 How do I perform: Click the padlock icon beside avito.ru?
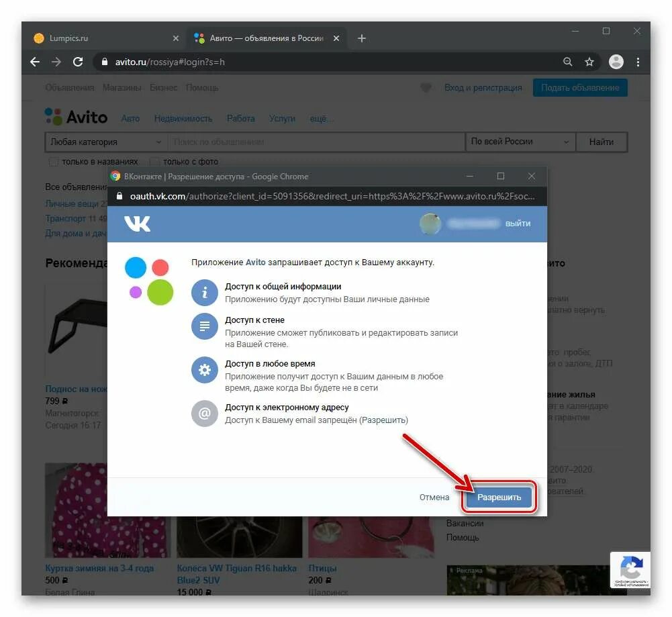104,62
